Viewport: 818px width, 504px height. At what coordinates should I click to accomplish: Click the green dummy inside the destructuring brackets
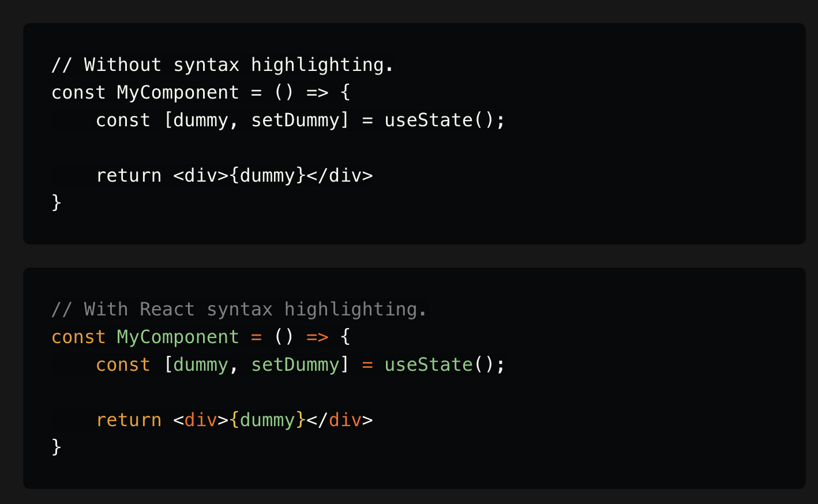point(201,364)
